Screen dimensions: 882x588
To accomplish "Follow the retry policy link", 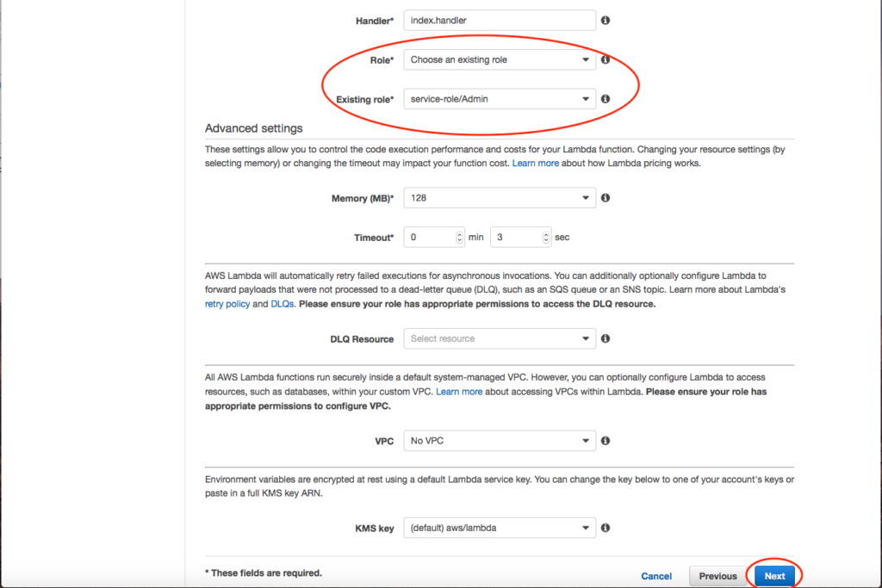I will tap(227, 304).
